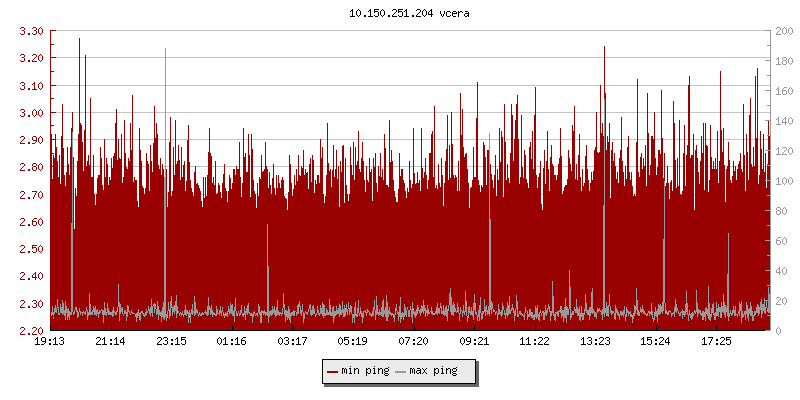
Task: Click the 19:13 time label on x-axis
Action: (x=50, y=342)
